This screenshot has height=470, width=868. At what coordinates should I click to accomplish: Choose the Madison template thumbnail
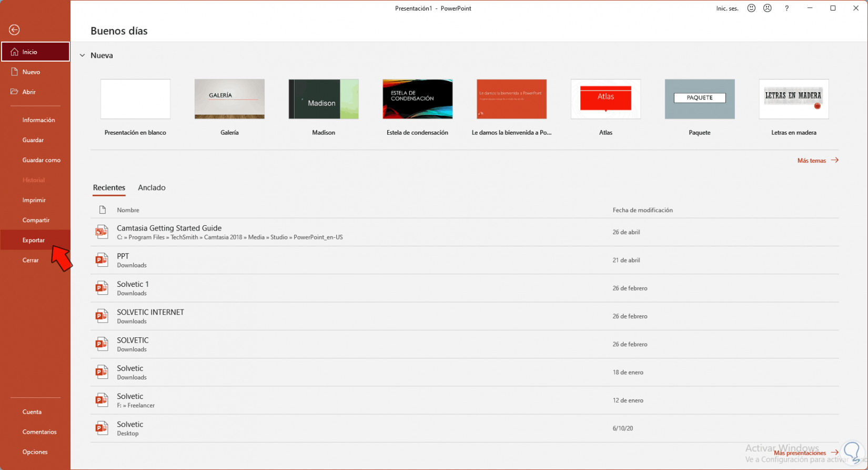324,99
